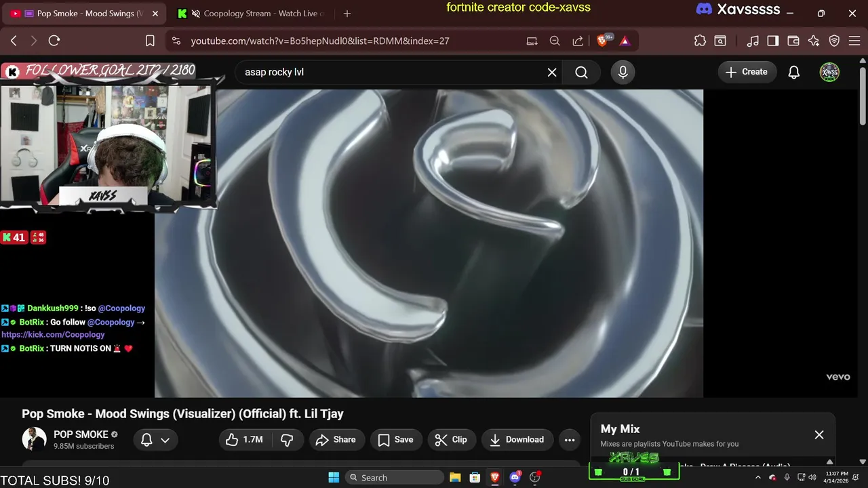Share this page from the address bar
868x488 pixels.
coord(578,41)
